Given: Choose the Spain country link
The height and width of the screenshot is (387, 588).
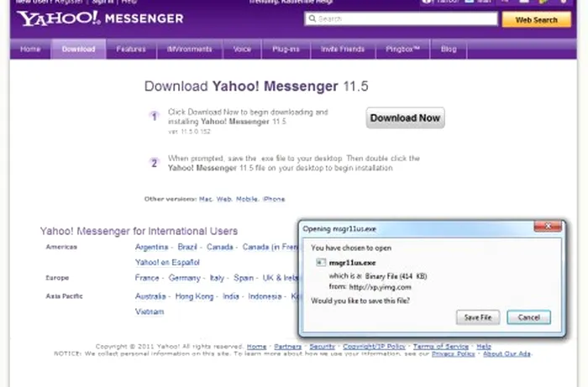Looking at the screenshot, I should click(x=244, y=278).
